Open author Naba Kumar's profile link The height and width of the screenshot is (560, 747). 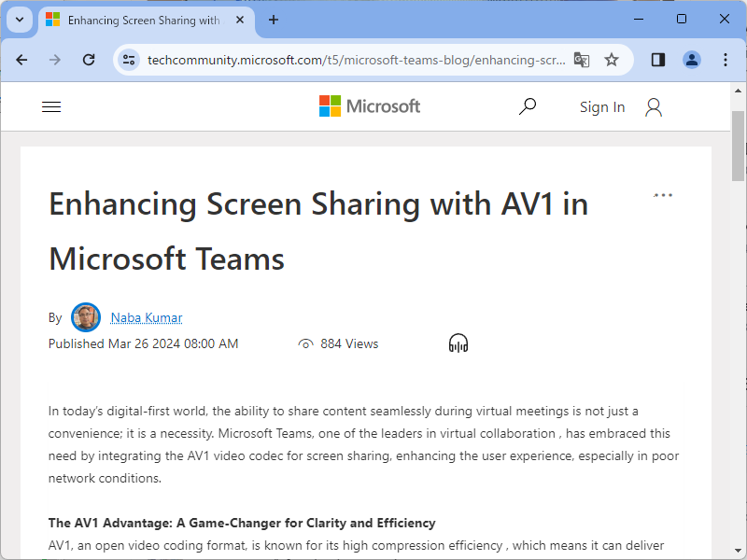(x=147, y=317)
